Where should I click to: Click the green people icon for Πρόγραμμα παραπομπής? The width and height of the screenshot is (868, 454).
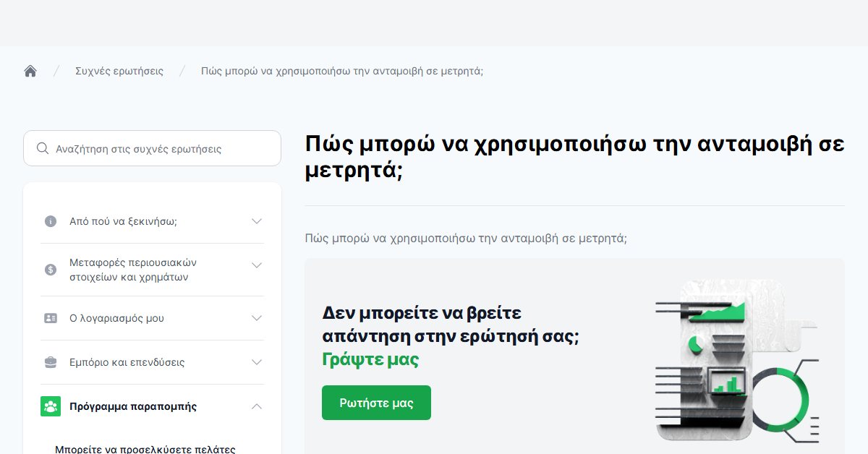(x=51, y=406)
